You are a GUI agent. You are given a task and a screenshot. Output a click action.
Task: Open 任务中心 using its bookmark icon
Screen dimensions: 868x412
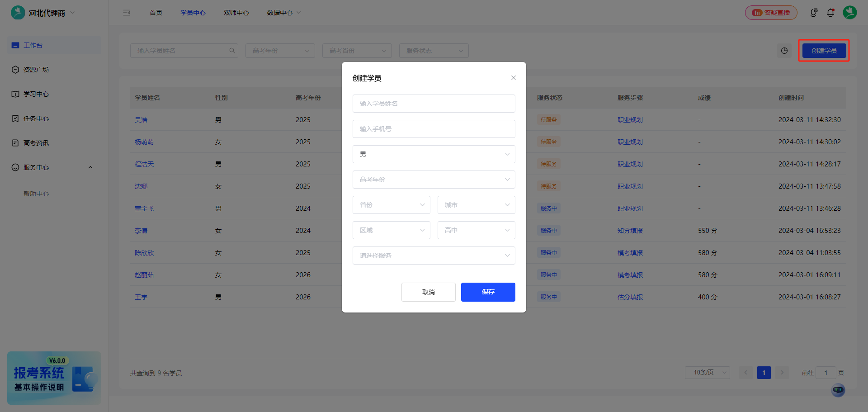(15, 118)
